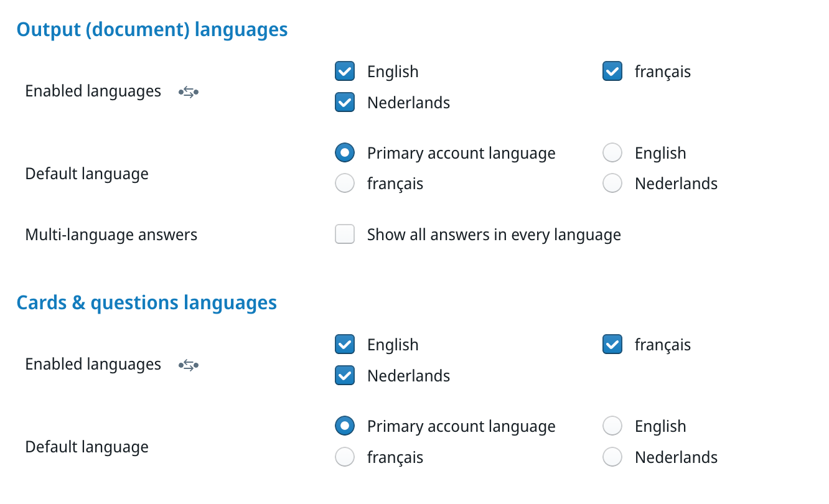Screen dimensions: 829x504
Task: Select Primary account language for Output default
Action: pyautogui.click(x=345, y=153)
